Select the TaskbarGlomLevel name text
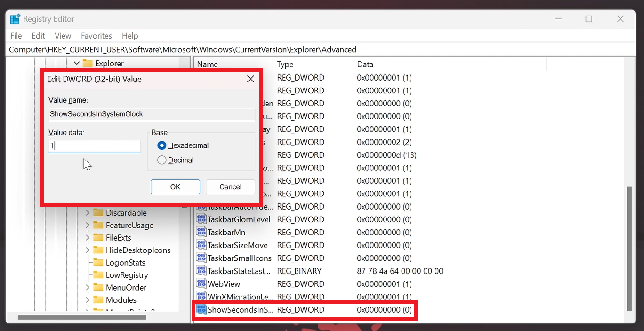Screen dimensions: 644x331 [x=239, y=219]
